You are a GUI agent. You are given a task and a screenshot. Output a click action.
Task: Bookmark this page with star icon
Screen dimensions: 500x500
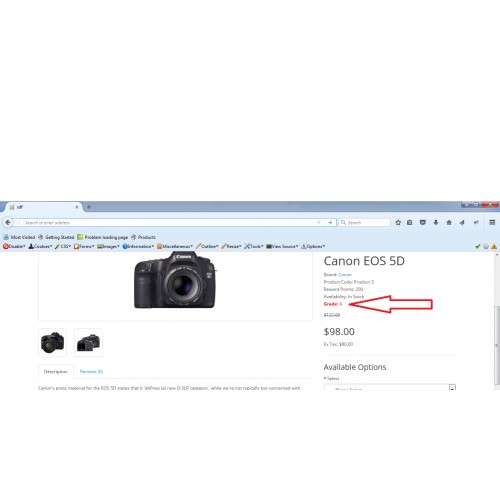pos(398,222)
